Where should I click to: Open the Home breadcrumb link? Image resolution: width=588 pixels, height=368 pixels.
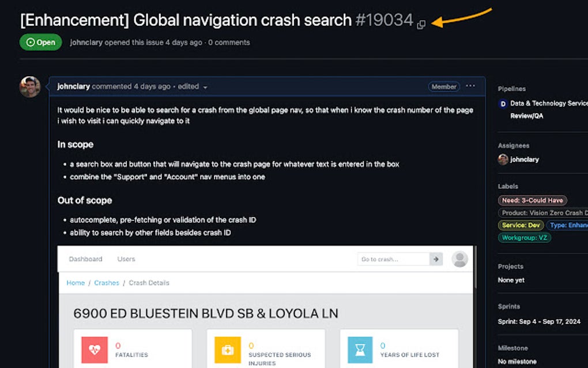point(75,283)
